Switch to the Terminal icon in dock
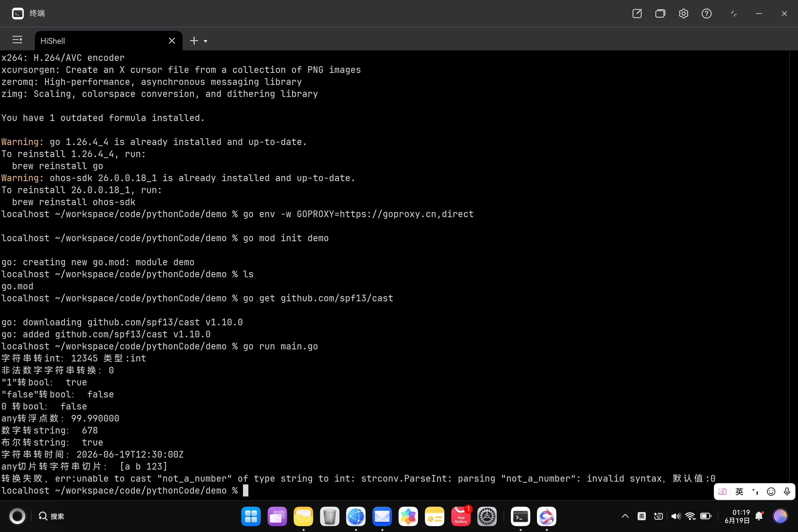The height and width of the screenshot is (532, 798). (x=520, y=516)
